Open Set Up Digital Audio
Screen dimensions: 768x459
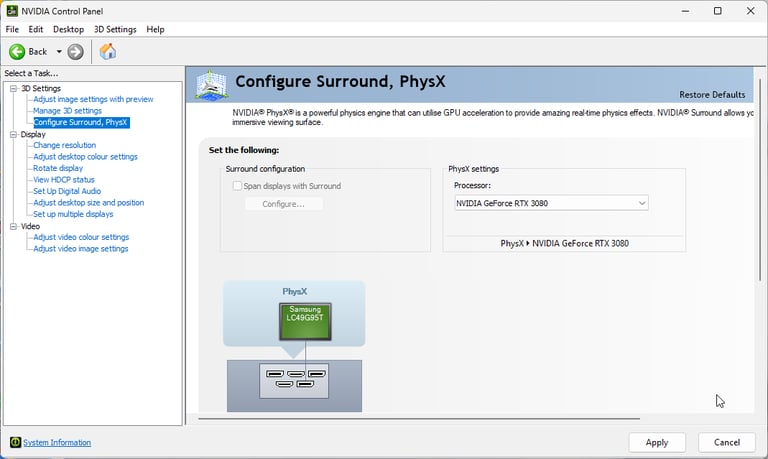pyautogui.click(x=67, y=191)
